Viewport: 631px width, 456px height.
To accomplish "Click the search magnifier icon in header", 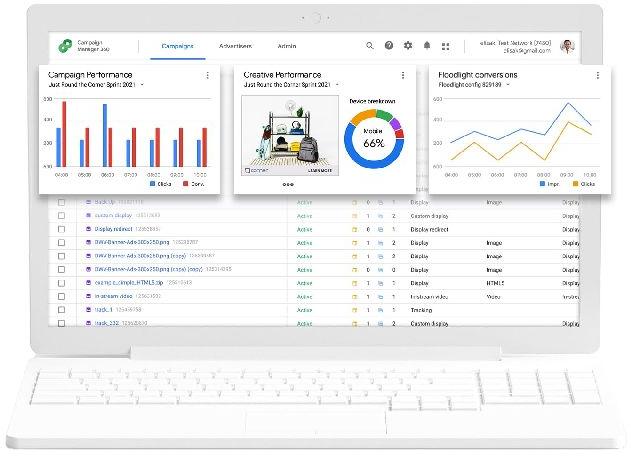I will tap(370, 46).
